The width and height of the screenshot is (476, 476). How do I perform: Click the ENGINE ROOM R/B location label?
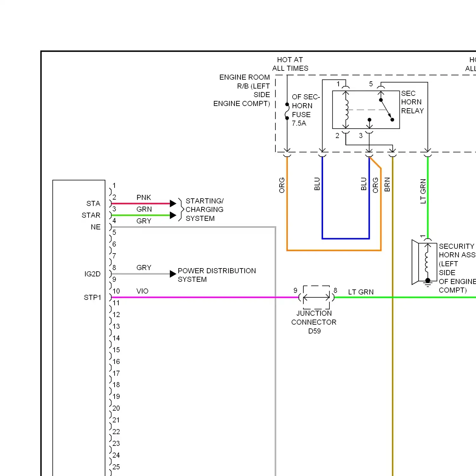click(x=241, y=90)
